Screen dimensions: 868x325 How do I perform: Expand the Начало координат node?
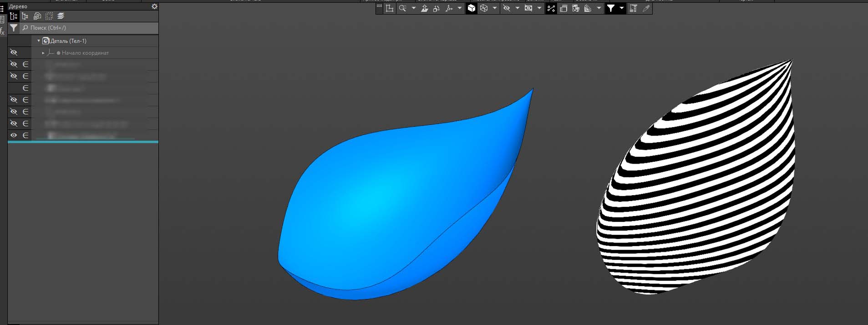pyautogui.click(x=43, y=53)
